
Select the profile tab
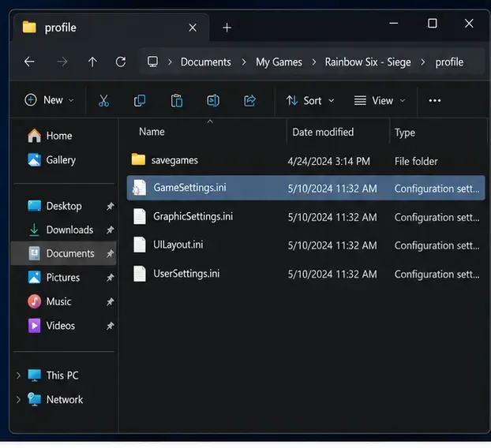tap(111, 28)
